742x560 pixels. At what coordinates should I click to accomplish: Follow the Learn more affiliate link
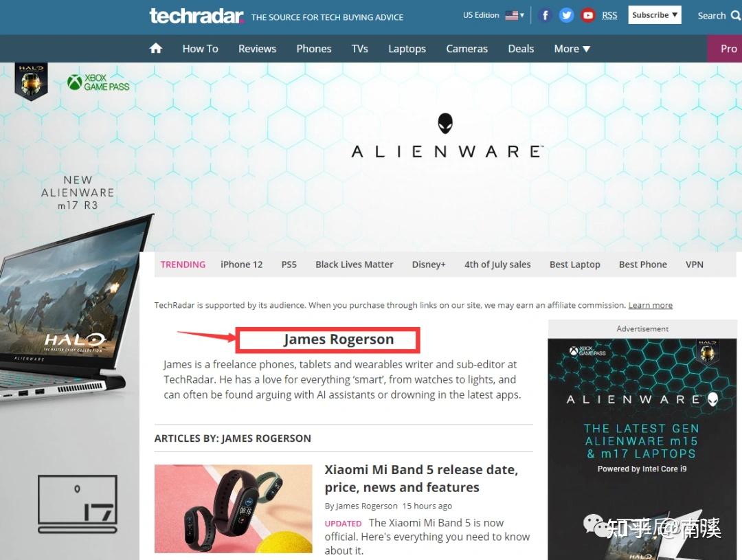pos(650,305)
